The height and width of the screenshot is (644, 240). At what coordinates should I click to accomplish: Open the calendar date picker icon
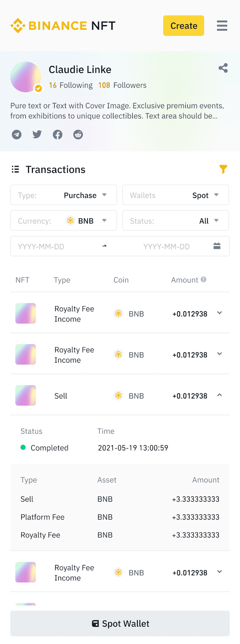coord(217,246)
